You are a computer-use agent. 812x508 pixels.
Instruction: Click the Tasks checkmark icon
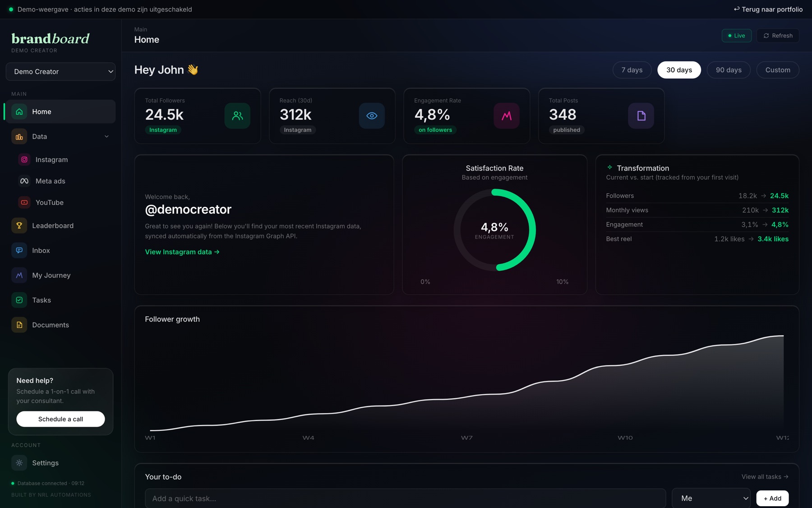[x=19, y=300]
